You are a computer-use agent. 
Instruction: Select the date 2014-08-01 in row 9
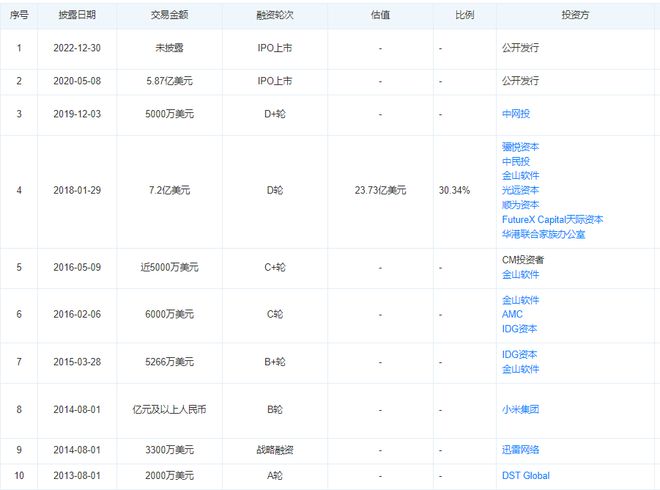click(x=77, y=450)
